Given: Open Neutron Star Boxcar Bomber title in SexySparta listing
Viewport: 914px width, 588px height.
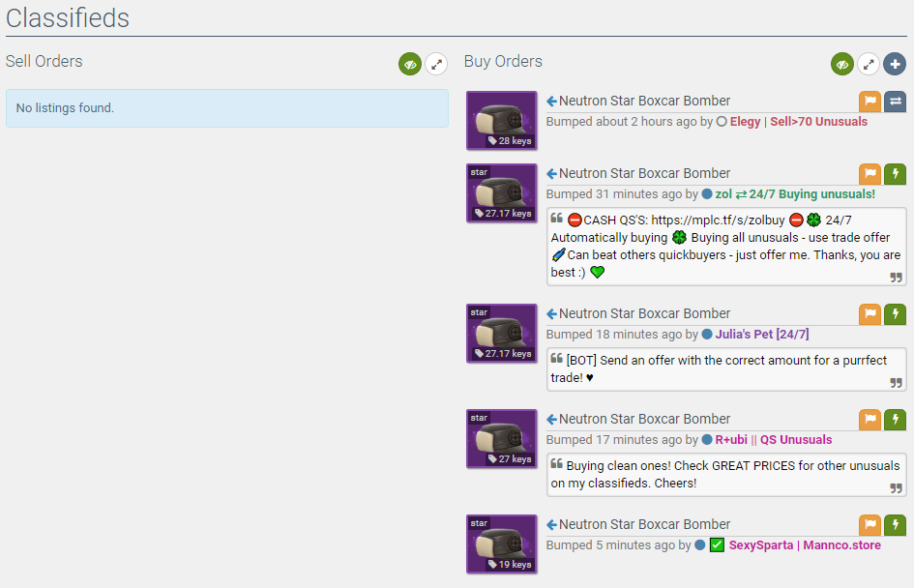Looking at the screenshot, I should tap(644, 524).
